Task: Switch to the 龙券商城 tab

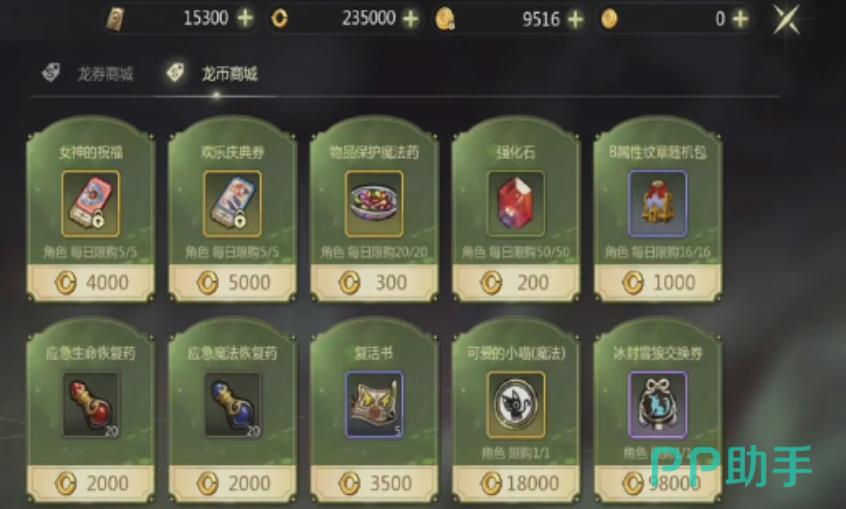Action: pos(89,73)
